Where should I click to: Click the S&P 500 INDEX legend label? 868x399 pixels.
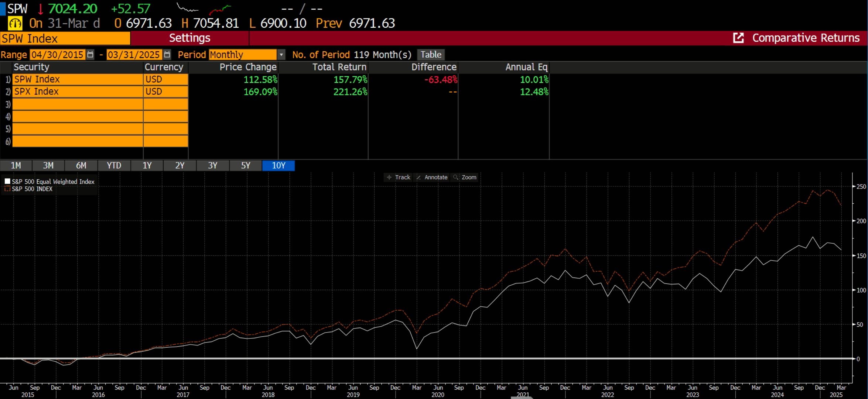coord(32,189)
